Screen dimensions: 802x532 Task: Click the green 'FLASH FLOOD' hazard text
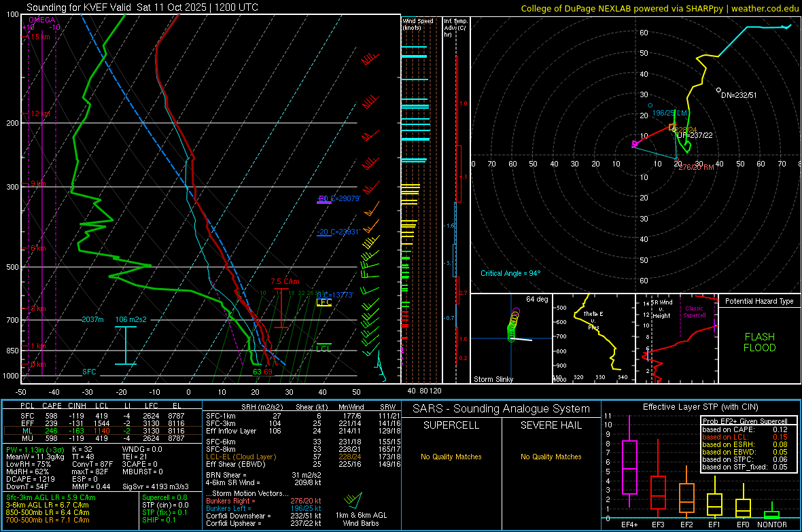point(760,342)
